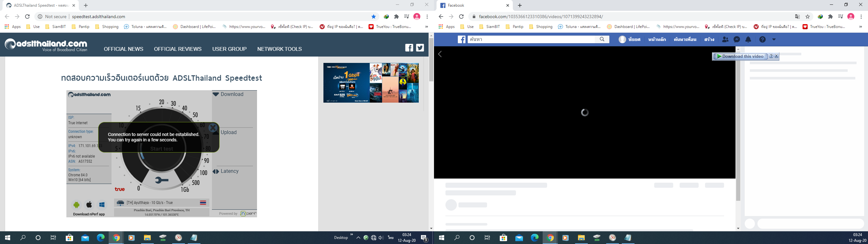The image size is (868, 244).
Task: Open the Extensions puzzle icon in speedtest window
Action: tap(396, 17)
